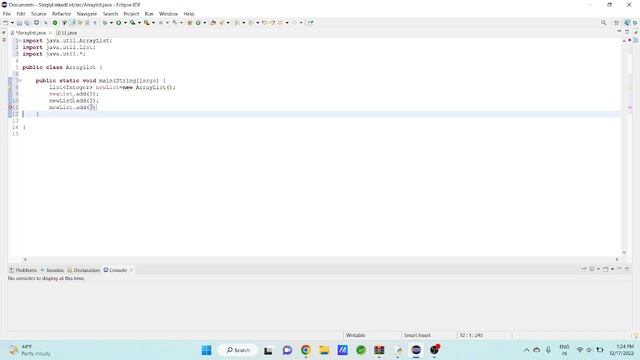640x360 pixels.
Task: Close the ArrayInt.java editor tab
Action: tap(50, 33)
